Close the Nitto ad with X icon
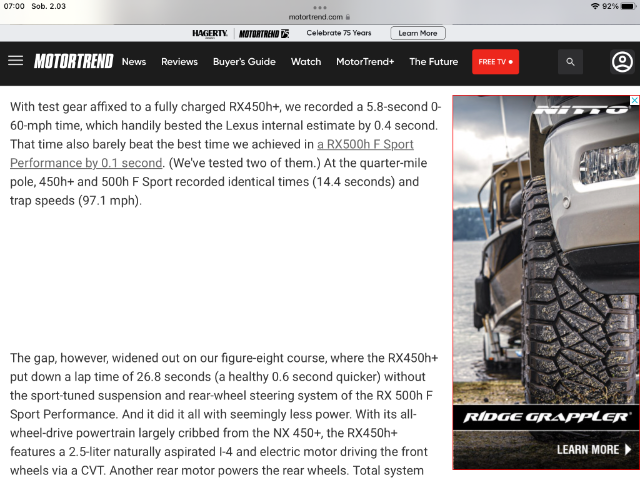 tap(635, 100)
